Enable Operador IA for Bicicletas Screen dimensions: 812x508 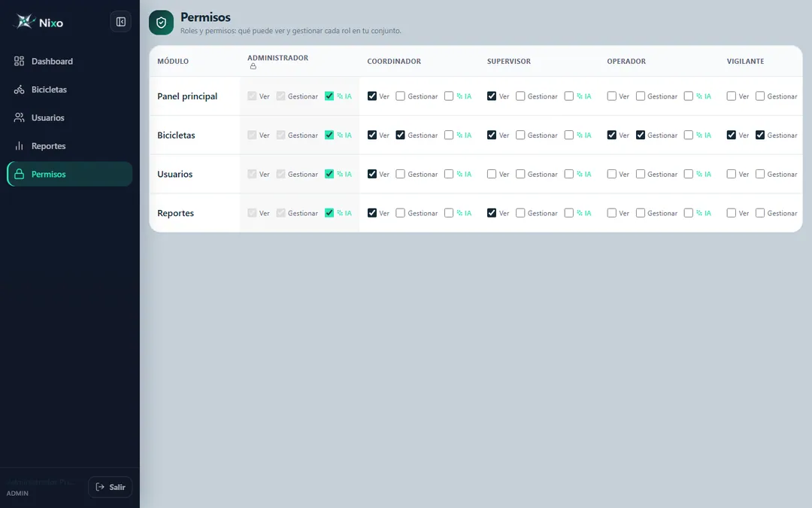pyautogui.click(x=688, y=135)
